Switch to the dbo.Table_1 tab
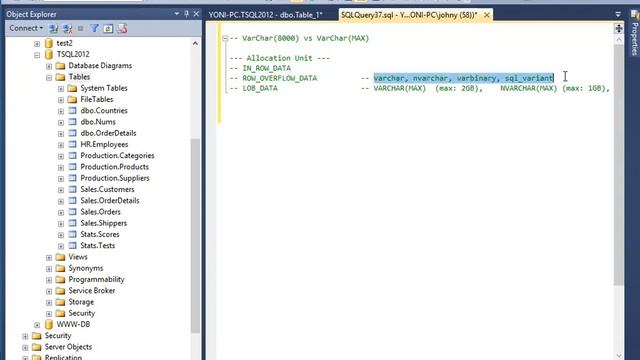Image resolution: width=640 pixels, height=360 pixels. [266, 15]
